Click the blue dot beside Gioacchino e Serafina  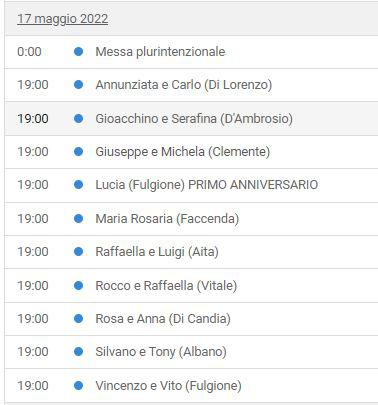(x=78, y=118)
